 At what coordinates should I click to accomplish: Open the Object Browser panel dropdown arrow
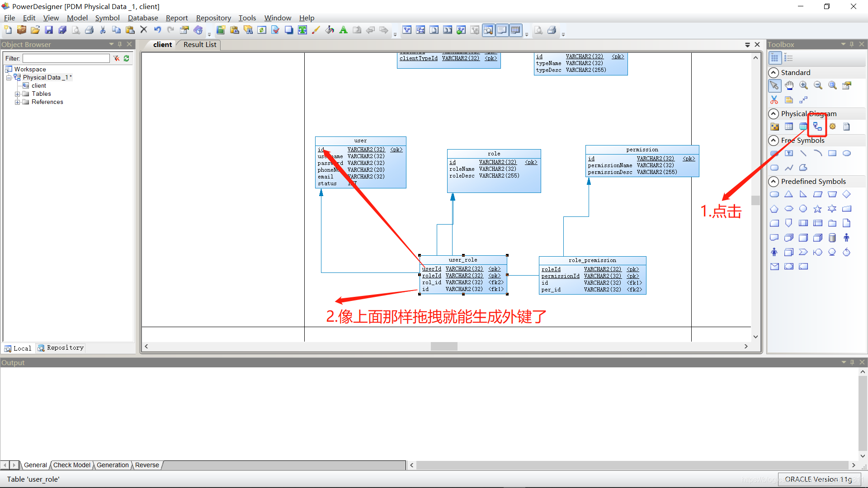point(111,44)
